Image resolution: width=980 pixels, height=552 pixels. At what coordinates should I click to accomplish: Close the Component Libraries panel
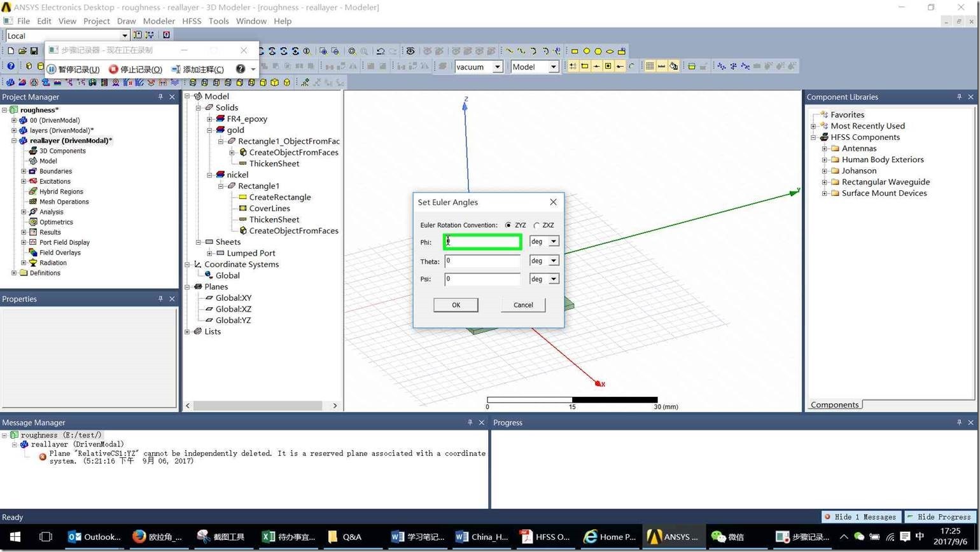[x=970, y=97]
